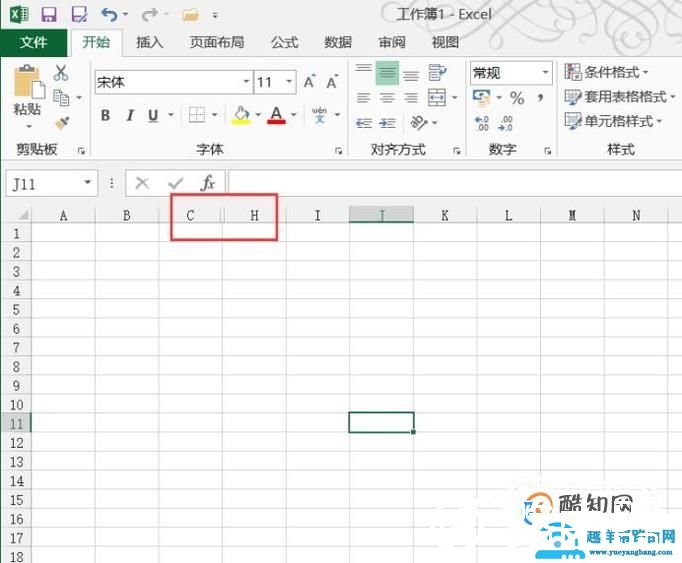
Task: Switch to the 页面布局 Page Layout tab
Action: pos(217,43)
